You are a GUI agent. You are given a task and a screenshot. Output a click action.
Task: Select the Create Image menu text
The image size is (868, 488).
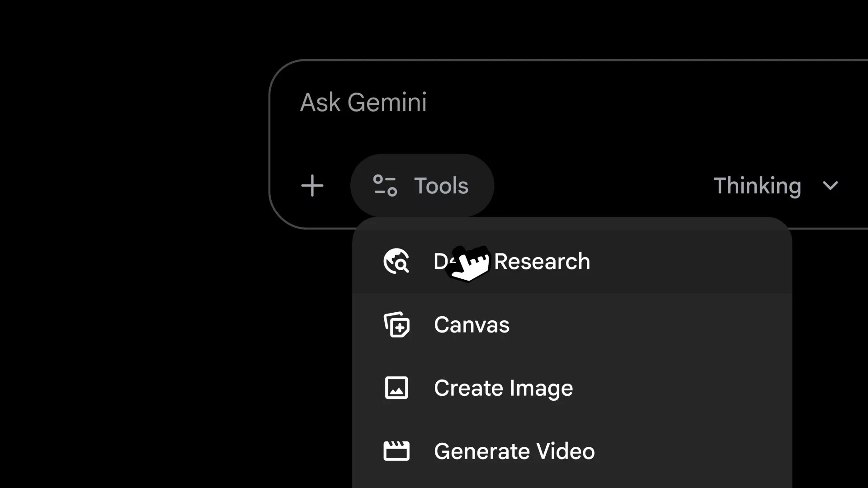(503, 388)
